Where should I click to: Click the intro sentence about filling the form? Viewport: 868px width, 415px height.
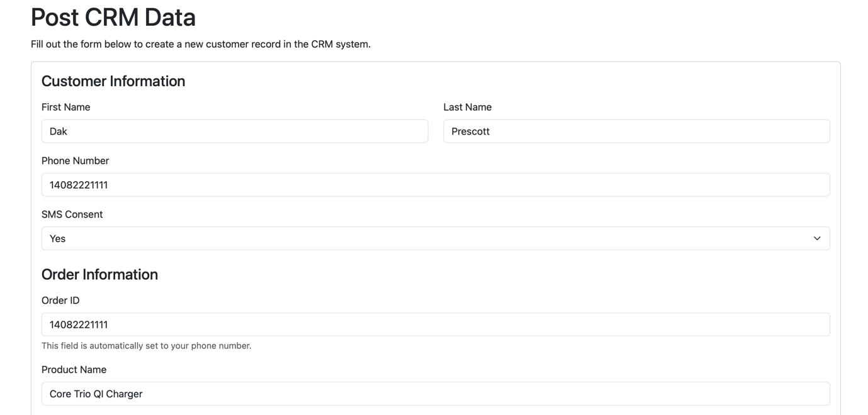(201, 45)
